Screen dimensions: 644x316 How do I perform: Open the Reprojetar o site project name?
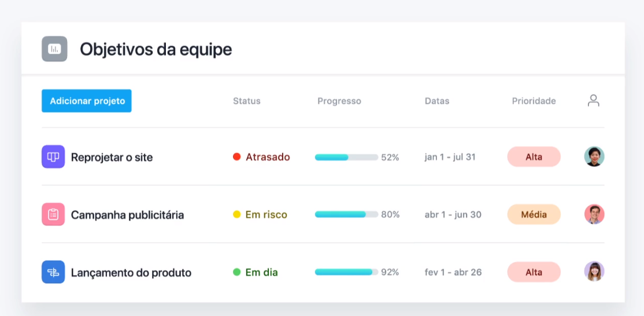[x=112, y=157]
